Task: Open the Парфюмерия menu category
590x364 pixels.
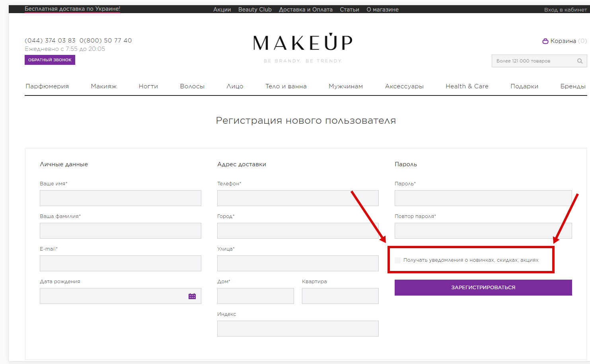Action: tap(47, 86)
